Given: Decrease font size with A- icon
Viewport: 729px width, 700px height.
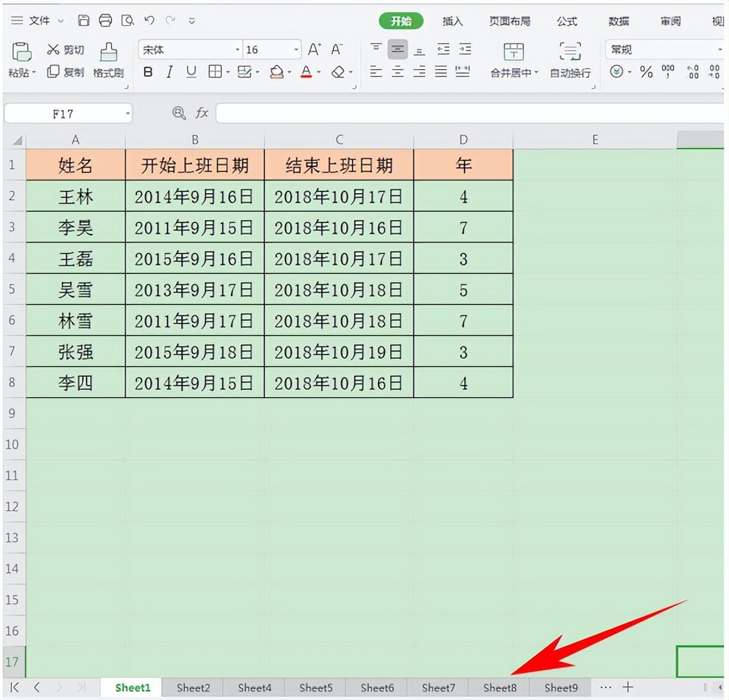Looking at the screenshot, I should [x=336, y=49].
